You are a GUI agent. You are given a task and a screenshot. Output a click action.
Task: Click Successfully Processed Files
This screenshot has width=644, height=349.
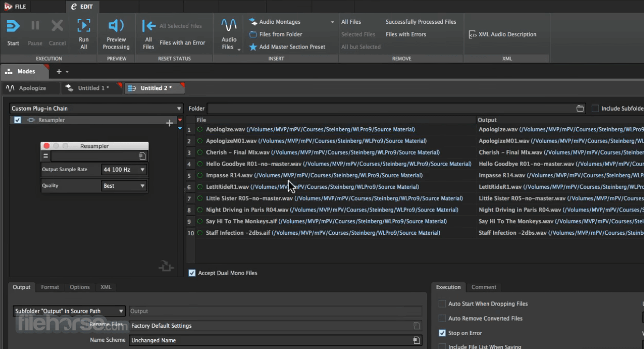pyautogui.click(x=421, y=22)
